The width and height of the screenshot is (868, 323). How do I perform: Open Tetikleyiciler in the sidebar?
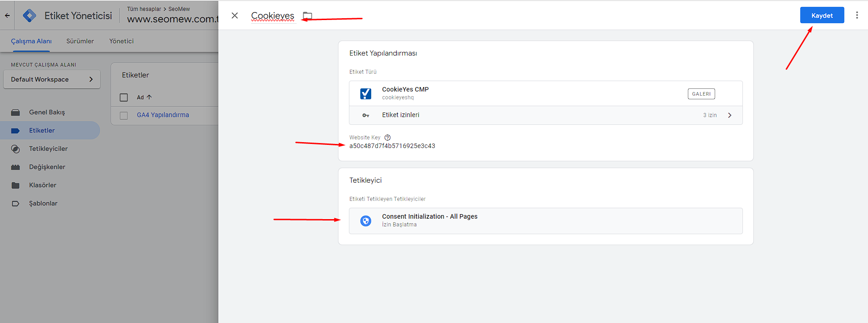[x=48, y=149]
